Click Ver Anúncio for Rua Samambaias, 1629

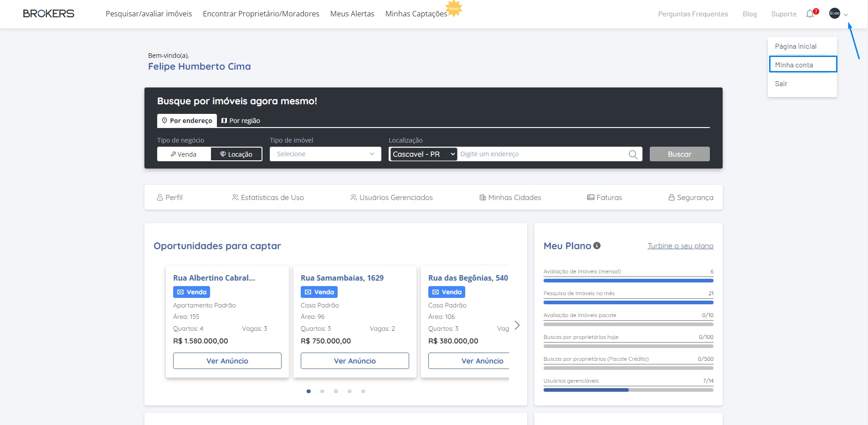[x=355, y=361]
